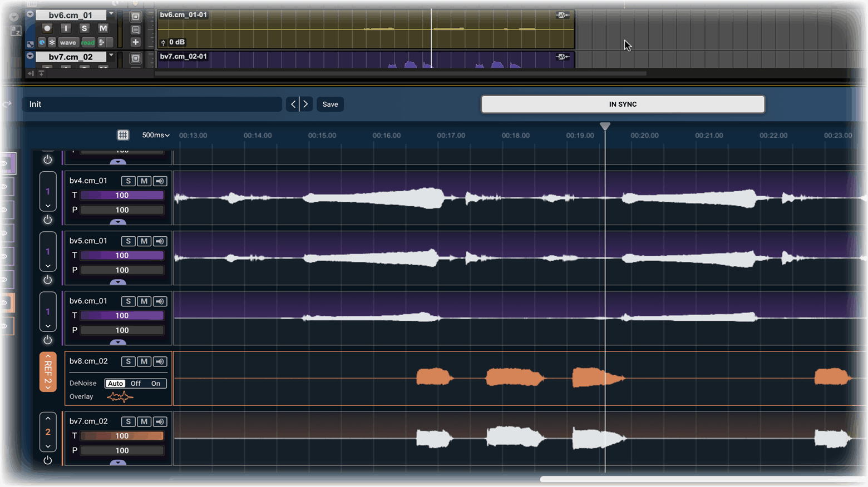Open the 500ms grid resolution dropdown
The height and width of the screenshot is (487, 868).
pyautogui.click(x=156, y=135)
